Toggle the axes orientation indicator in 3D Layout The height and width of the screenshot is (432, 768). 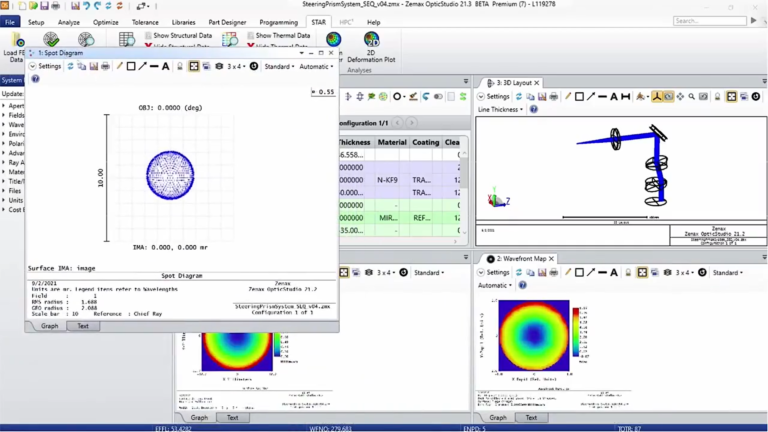pos(657,96)
